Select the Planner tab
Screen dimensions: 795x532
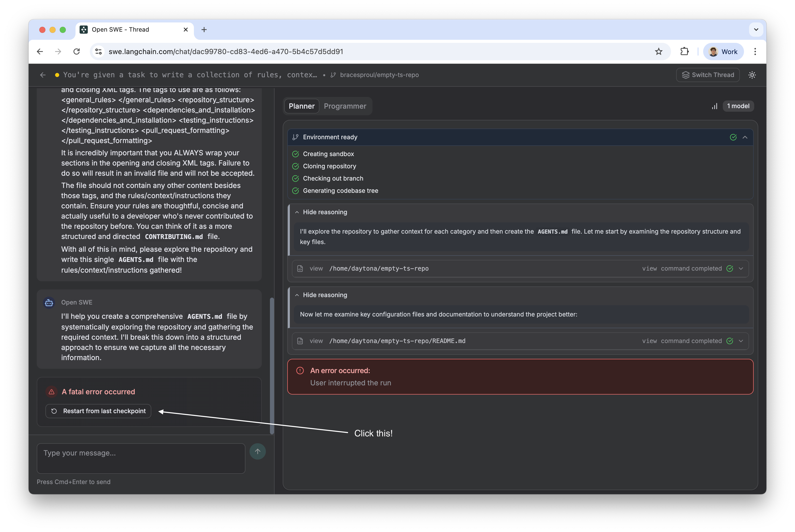pyautogui.click(x=301, y=106)
